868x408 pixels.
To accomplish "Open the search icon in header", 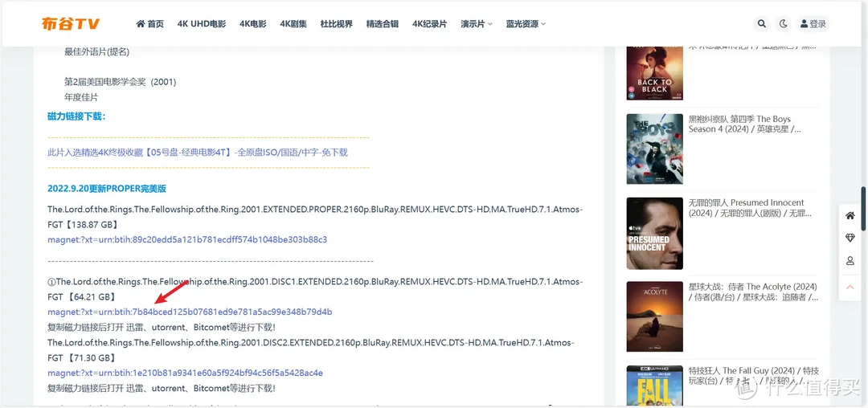I will coord(762,24).
